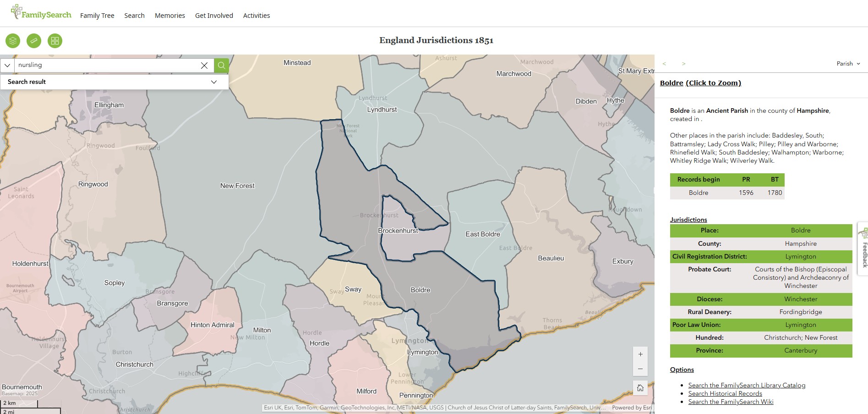Clear the 'nursling' search text
The image size is (868, 414).
204,66
